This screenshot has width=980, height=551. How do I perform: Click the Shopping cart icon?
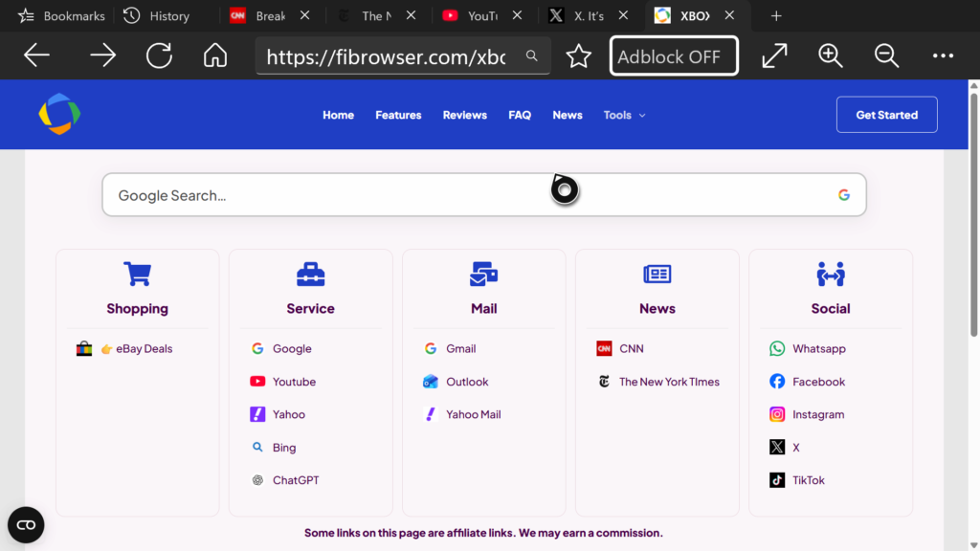(138, 274)
